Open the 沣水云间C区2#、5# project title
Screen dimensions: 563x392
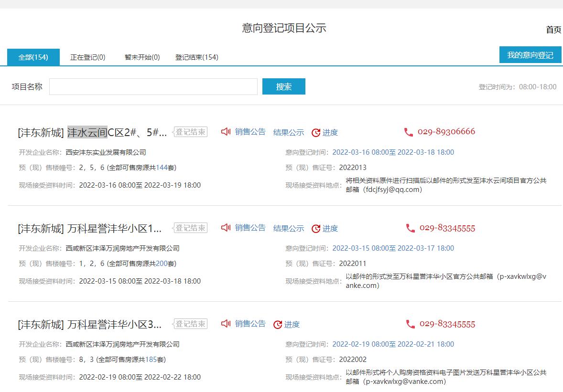(92, 132)
